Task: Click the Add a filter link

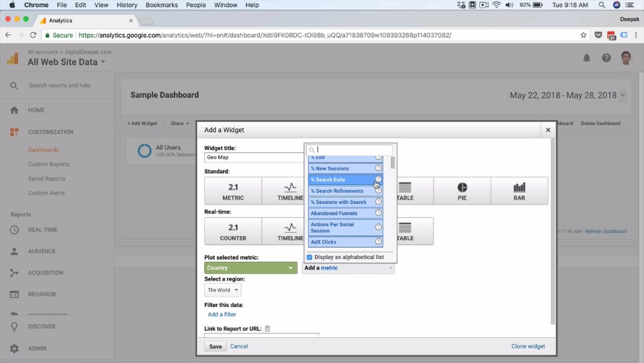Action: pos(222,314)
